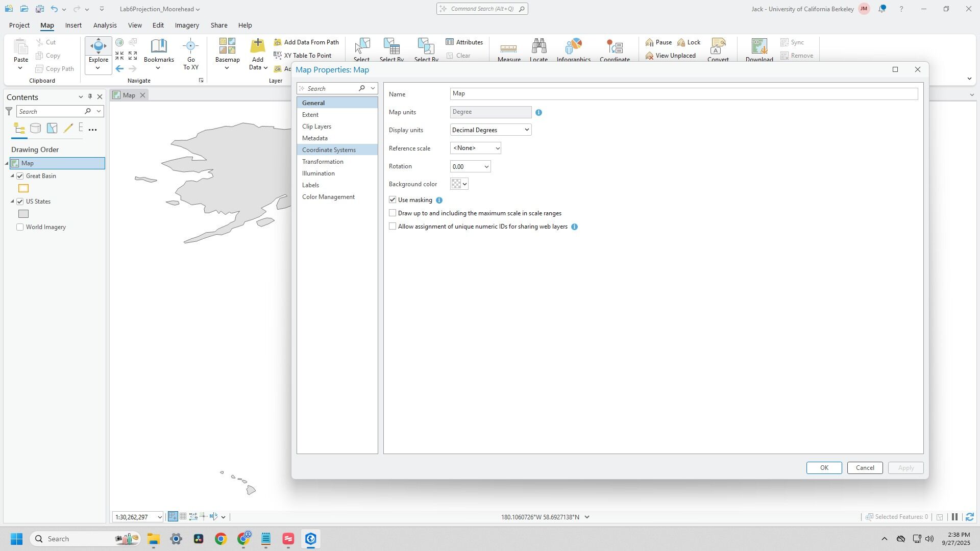Uncheck the Use masking checkbox
Image resolution: width=980 pixels, height=551 pixels.
point(393,200)
